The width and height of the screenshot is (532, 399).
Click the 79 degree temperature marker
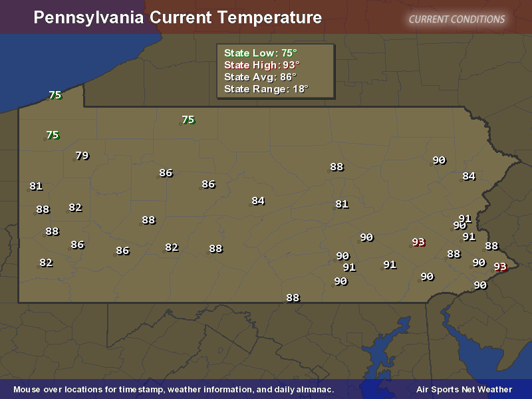(82, 156)
